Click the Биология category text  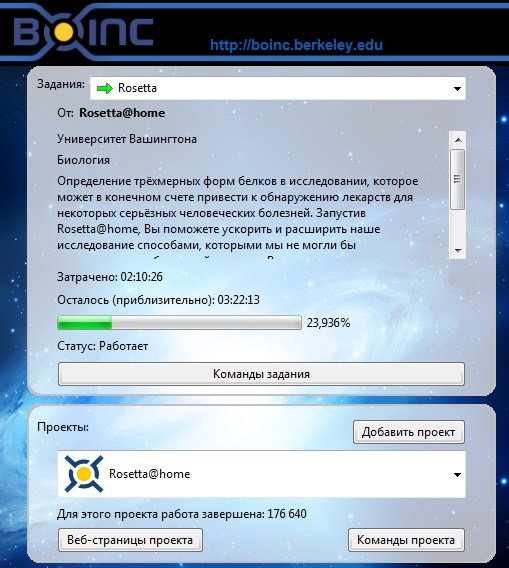[x=83, y=160]
